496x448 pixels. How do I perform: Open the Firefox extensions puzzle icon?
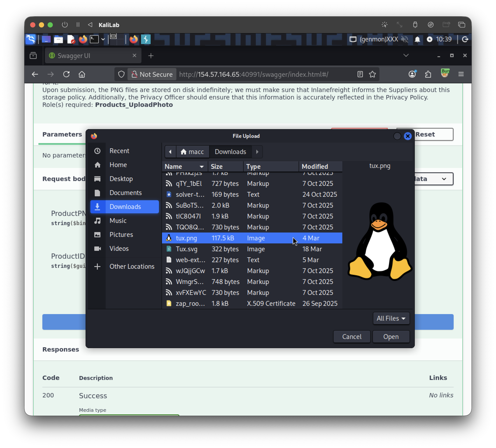[x=428, y=74]
